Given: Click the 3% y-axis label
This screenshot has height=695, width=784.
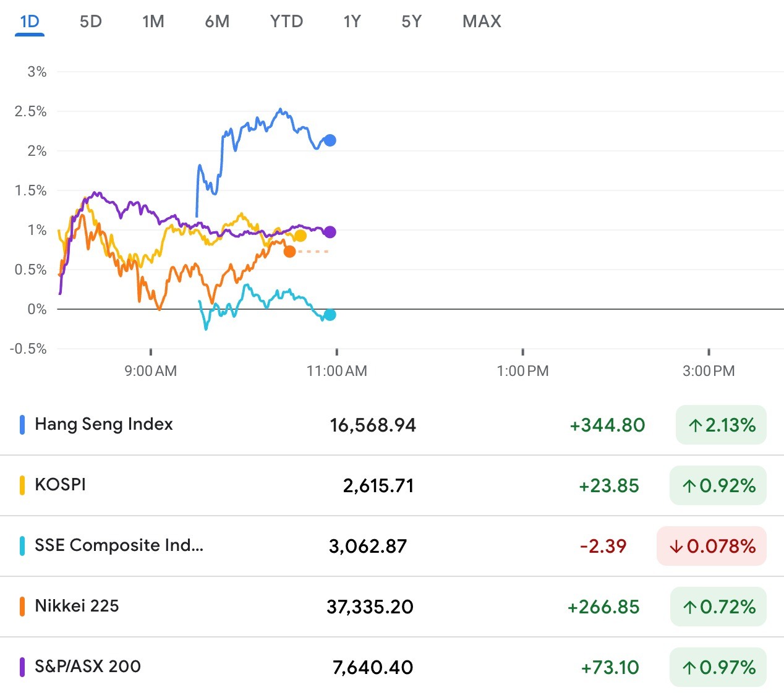Looking at the screenshot, I should pyautogui.click(x=37, y=72).
